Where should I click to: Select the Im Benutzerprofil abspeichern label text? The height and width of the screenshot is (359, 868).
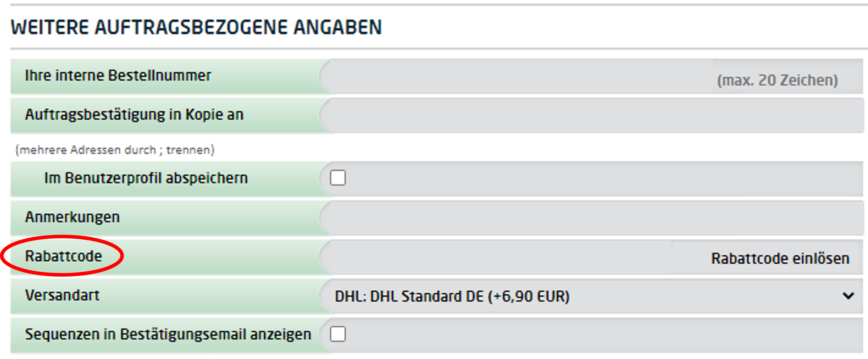[x=146, y=178]
